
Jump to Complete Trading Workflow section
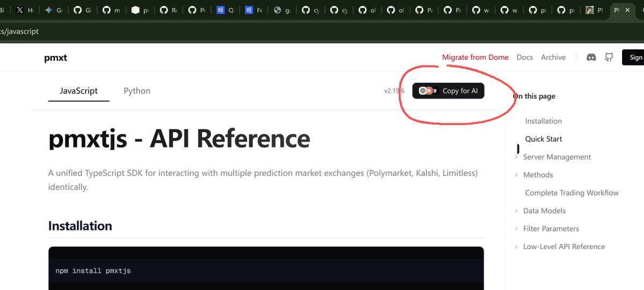click(x=572, y=193)
